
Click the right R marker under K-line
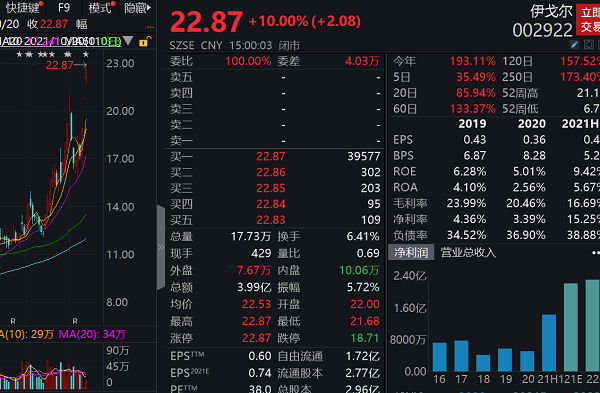(75, 321)
